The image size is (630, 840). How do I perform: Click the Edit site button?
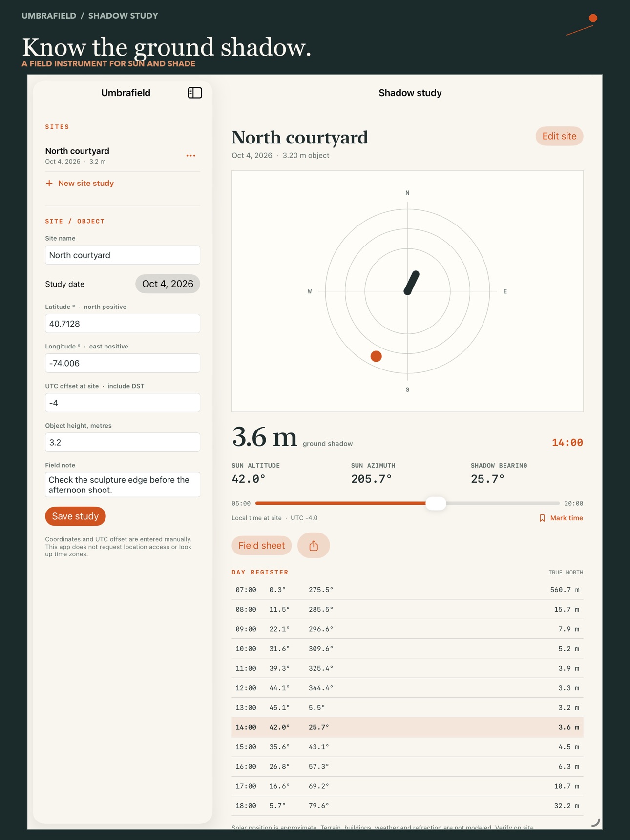coord(559,136)
